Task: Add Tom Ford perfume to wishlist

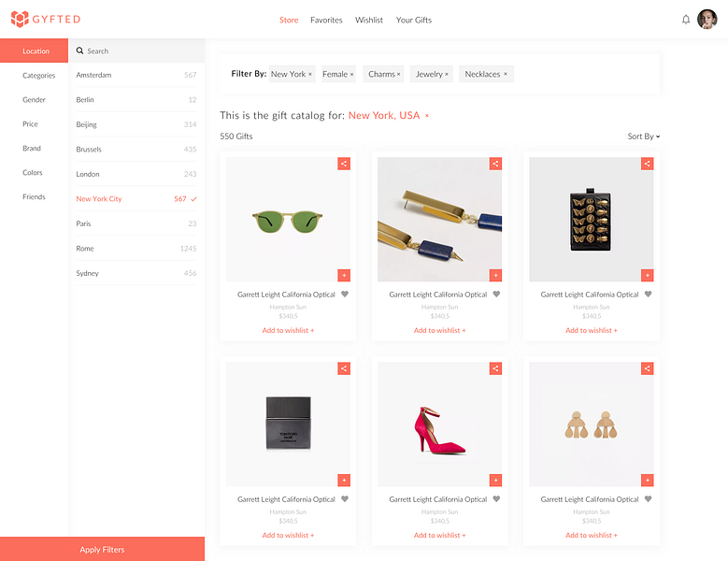Action: point(288,535)
